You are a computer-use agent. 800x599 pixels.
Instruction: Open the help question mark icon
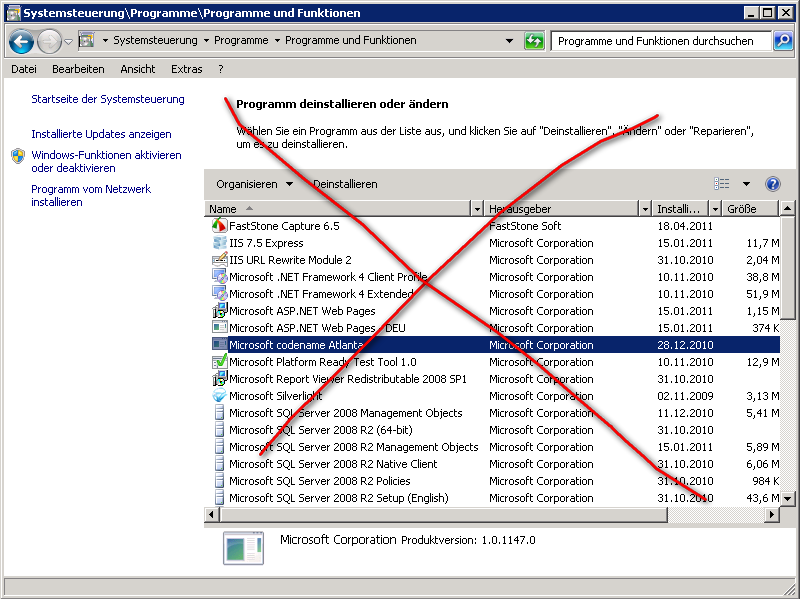coord(772,184)
